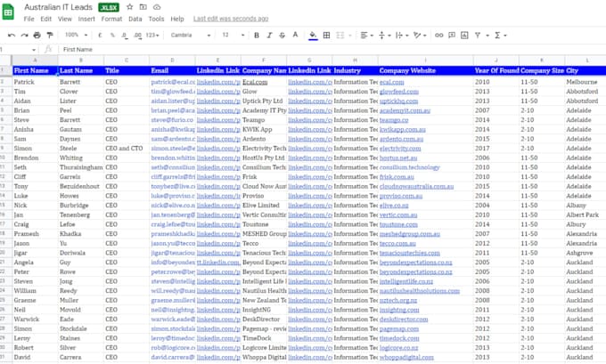Click the XLSX file format badge
This screenshot has height=364, width=606.
point(109,7)
